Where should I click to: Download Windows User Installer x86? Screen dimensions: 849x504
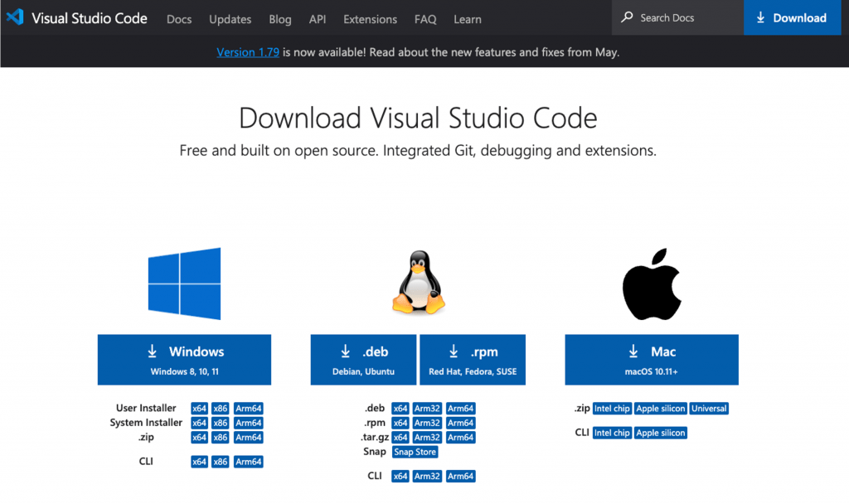(221, 408)
